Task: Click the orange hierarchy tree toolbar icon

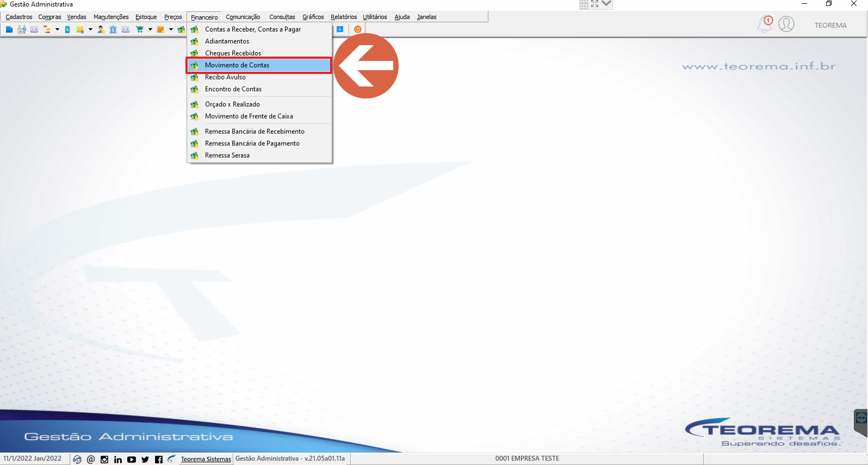Action: tap(47, 29)
